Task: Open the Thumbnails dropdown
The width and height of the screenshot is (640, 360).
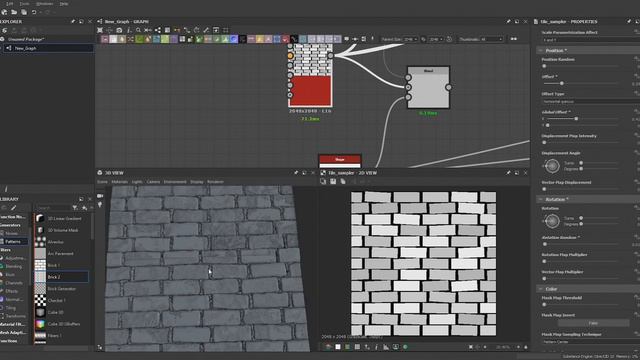Action: pyautogui.click(x=491, y=39)
